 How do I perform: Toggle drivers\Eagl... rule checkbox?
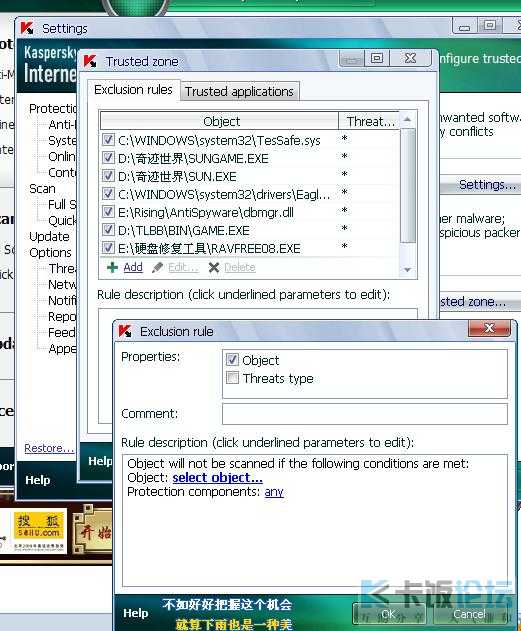[108, 194]
